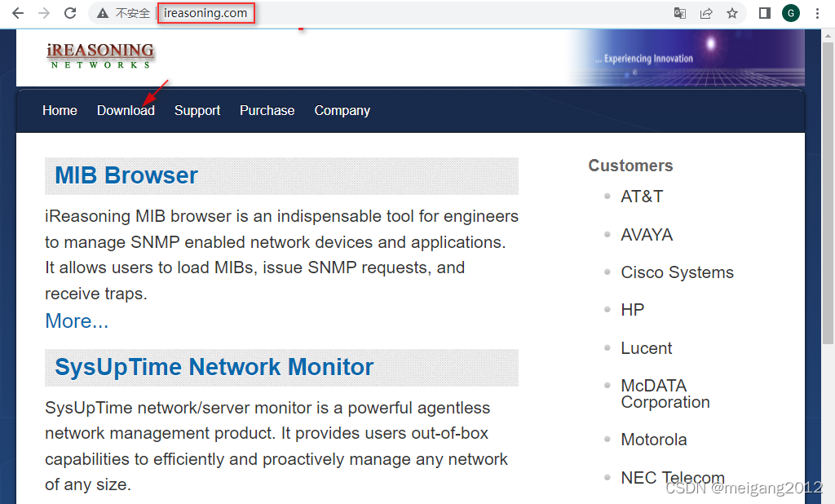
Task: Select the AT&T customer entry
Action: [642, 197]
